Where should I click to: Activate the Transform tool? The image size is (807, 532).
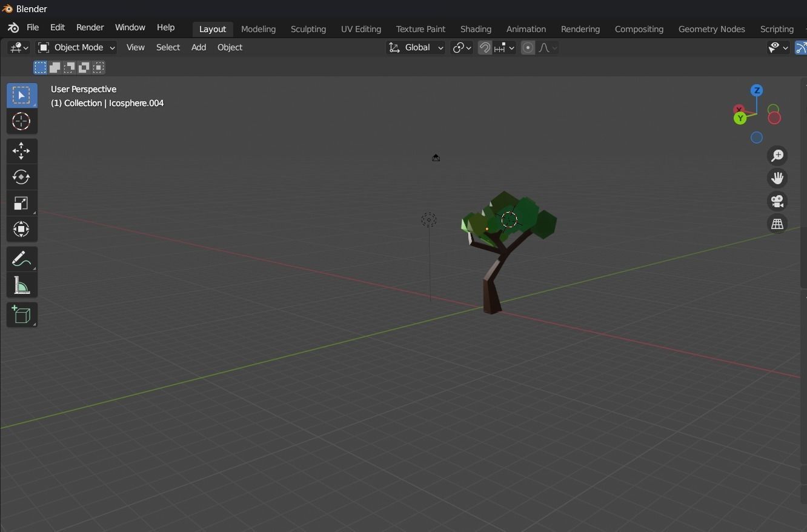[22, 229]
